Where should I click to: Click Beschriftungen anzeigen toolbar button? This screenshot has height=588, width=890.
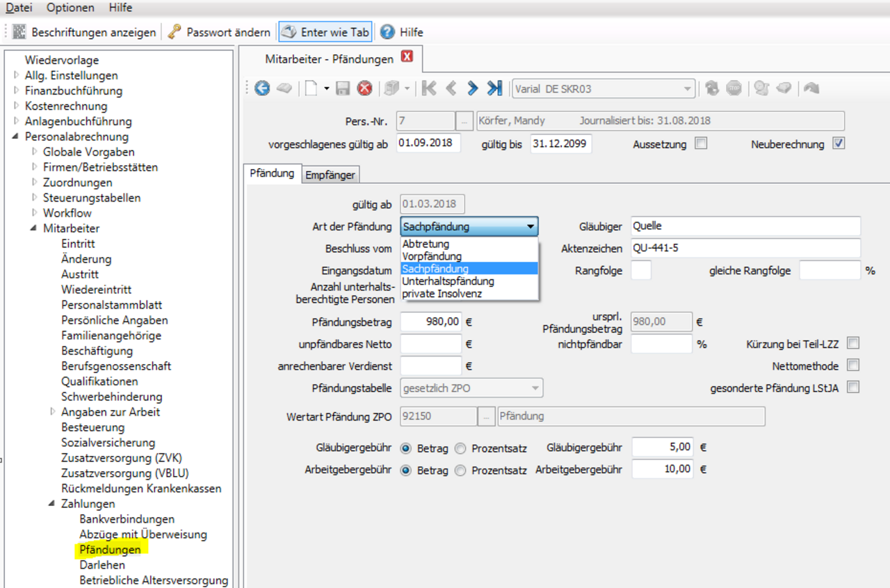click(85, 32)
